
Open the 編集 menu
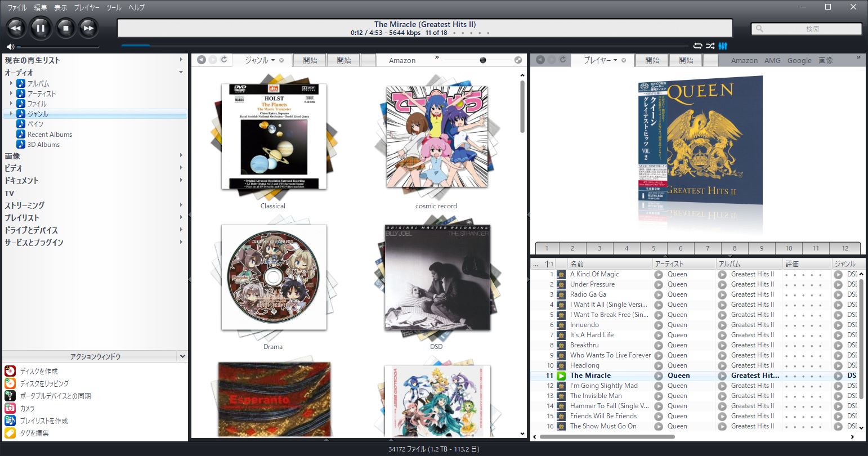click(x=41, y=7)
